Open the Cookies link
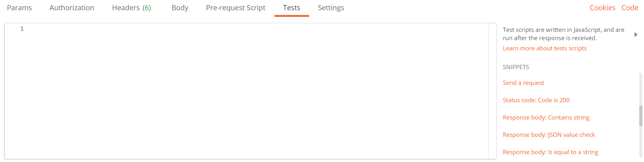Screen dimensions: 644x162 click(602, 8)
